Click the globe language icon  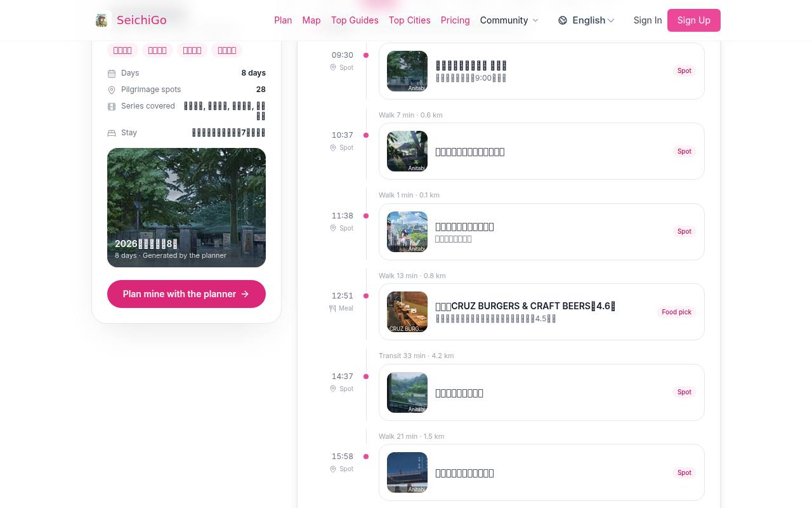pyautogui.click(x=563, y=20)
